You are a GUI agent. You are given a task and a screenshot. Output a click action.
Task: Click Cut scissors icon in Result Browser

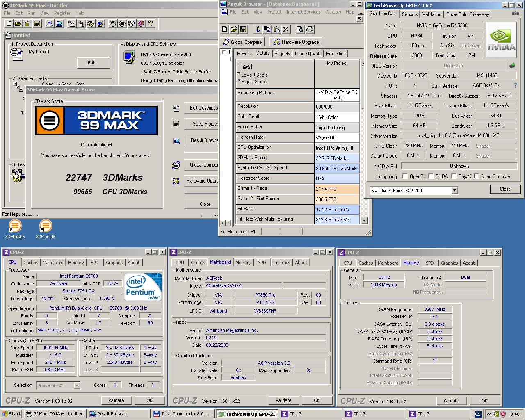click(x=258, y=29)
